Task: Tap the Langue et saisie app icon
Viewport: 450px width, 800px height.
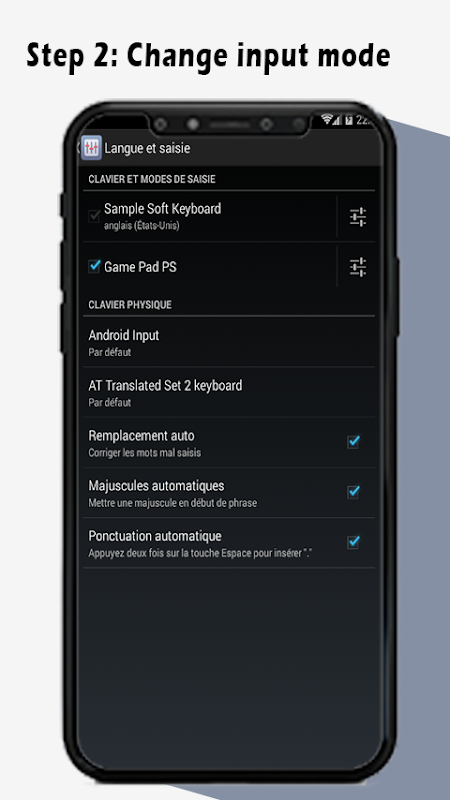Action: coord(91,148)
